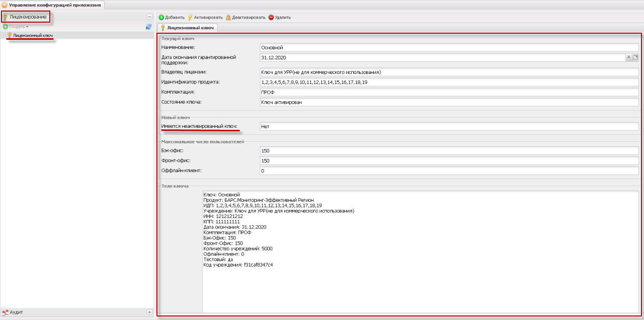Open the Создать dropdown menu
644x320 pixels.
coord(16,27)
